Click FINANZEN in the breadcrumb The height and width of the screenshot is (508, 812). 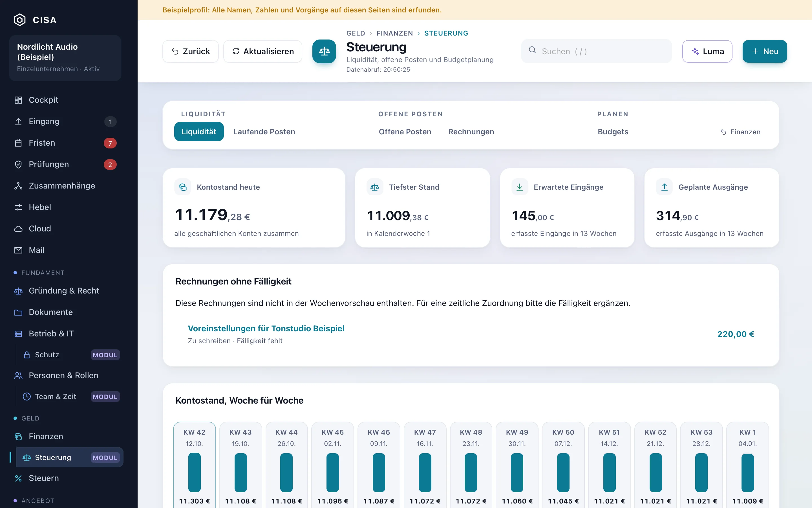point(395,33)
